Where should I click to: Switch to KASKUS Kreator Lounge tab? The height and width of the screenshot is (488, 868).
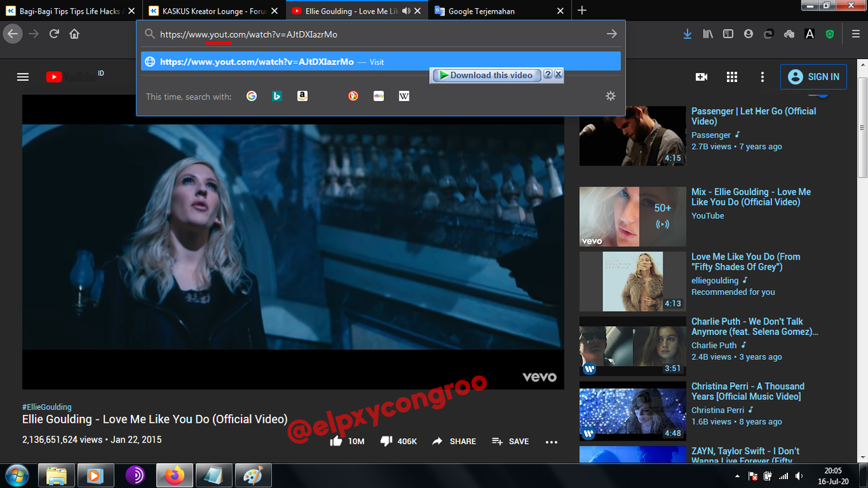213,11
